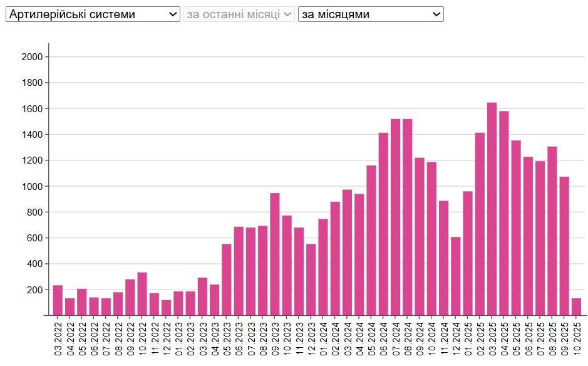
Task: Select the 08.2025 bar
Action: [x=552, y=231]
